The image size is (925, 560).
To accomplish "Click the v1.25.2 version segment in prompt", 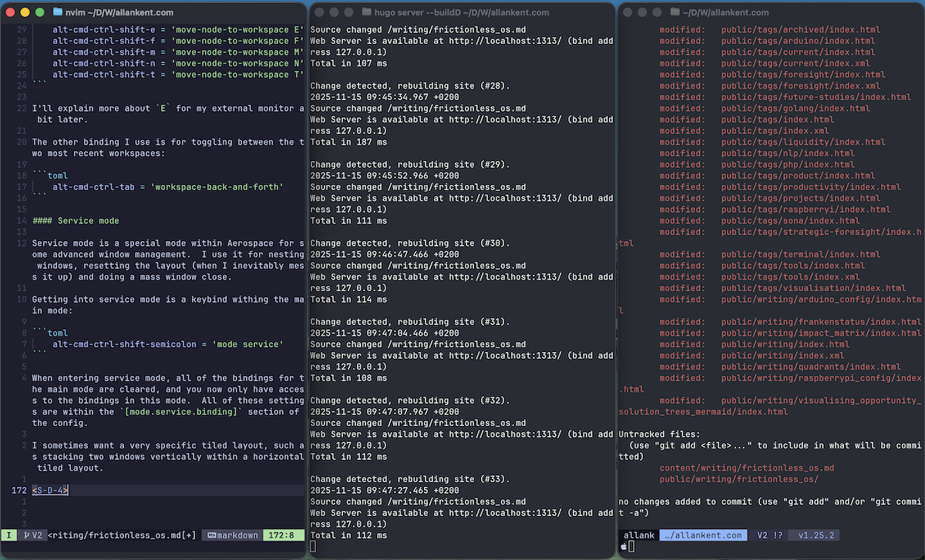I will 818,535.
